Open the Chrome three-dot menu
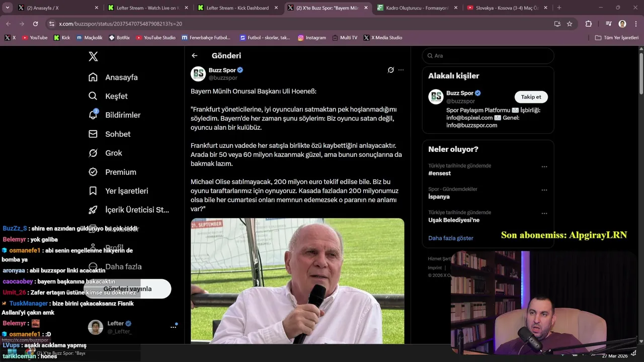 click(635, 24)
